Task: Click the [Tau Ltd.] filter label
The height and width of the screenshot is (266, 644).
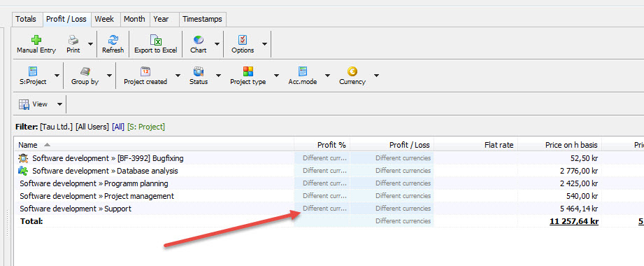Action: [57, 127]
